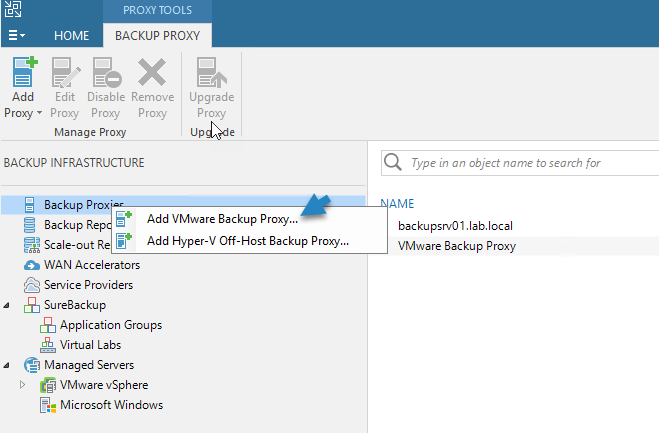Click the Backup Proxies node icon

[x=29, y=205]
